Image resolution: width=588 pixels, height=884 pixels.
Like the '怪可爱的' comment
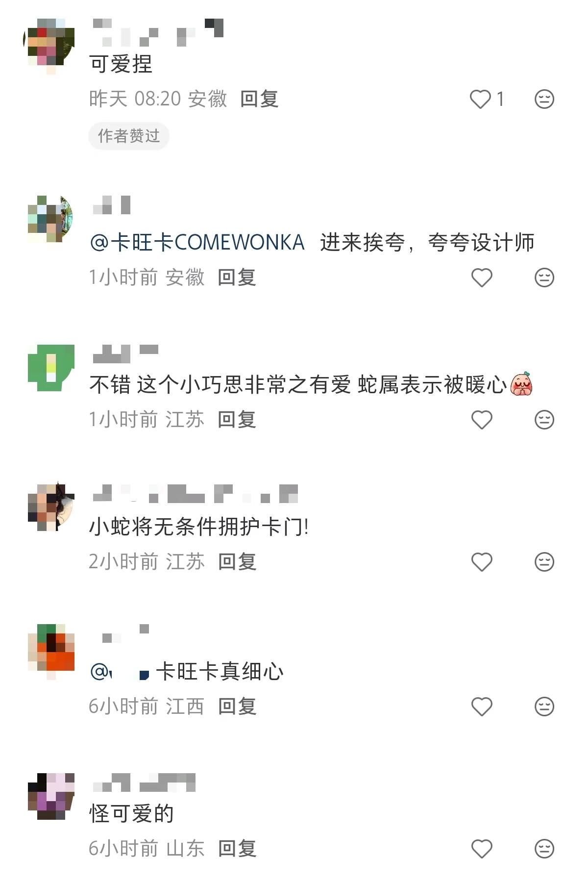[482, 849]
